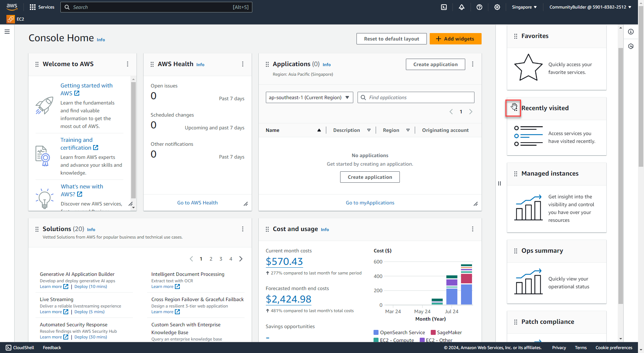Toggle the Name column sort order
This screenshot has height=353, width=644.
pyautogui.click(x=319, y=130)
